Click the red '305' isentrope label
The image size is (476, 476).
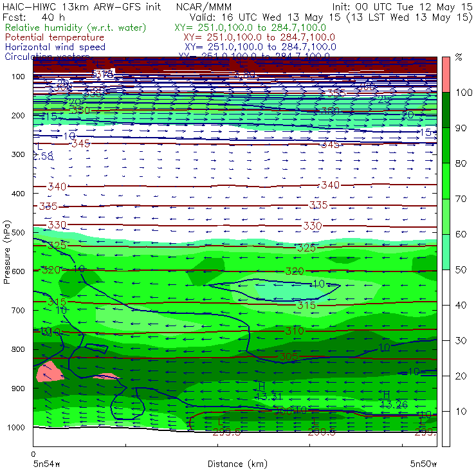[288, 357]
